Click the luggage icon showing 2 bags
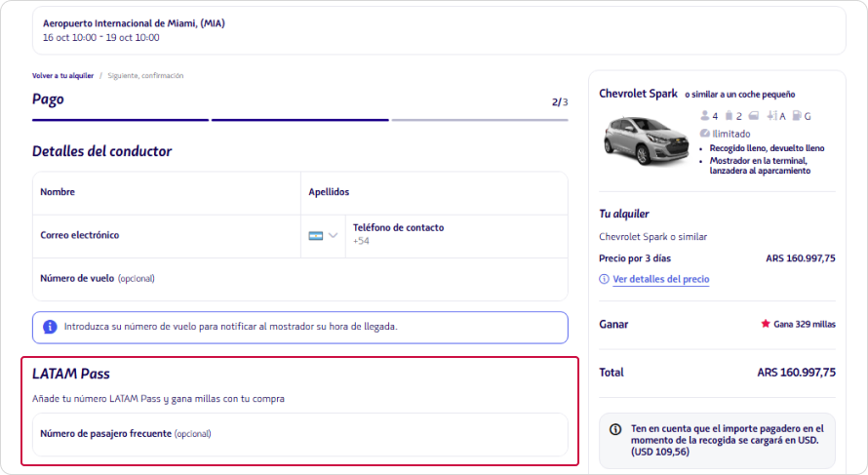The image size is (868, 475). pyautogui.click(x=730, y=116)
